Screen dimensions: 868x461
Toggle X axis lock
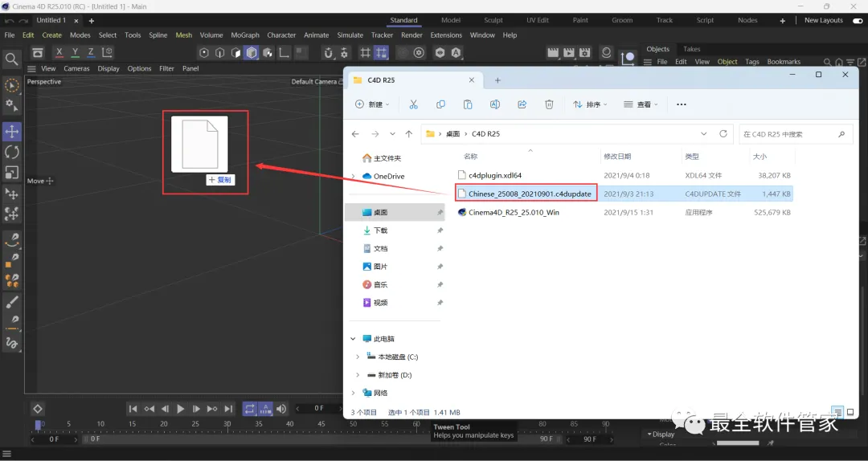(59, 52)
